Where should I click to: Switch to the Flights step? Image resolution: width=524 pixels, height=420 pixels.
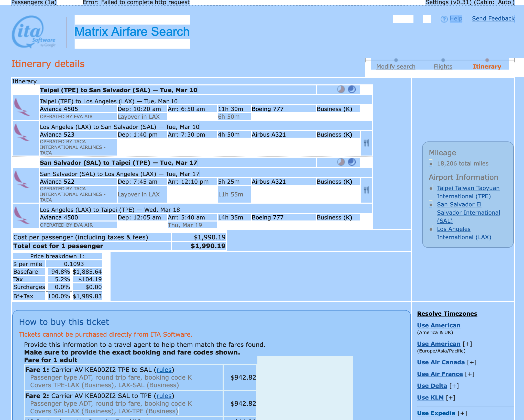pyautogui.click(x=443, y=67)
